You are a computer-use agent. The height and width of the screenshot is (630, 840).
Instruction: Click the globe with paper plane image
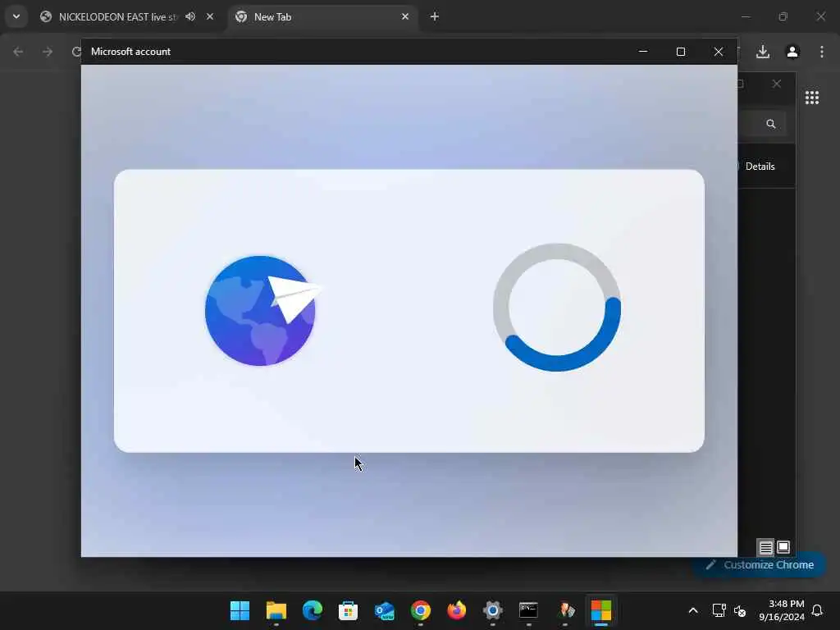click(263, 310)
